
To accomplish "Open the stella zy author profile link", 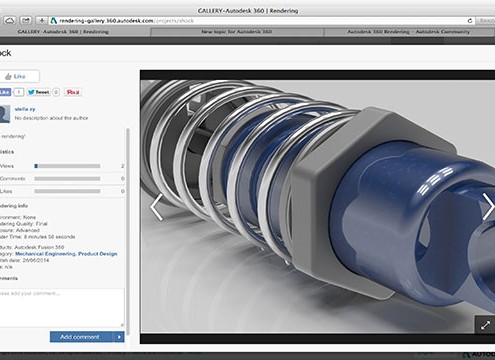I will pyautogui.click(x=25, y=109).
